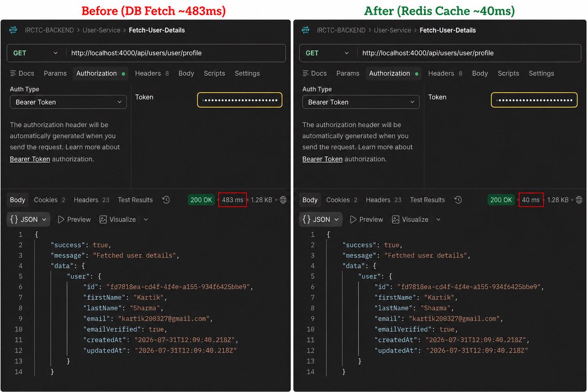Open Bearer Token auth type dropdown, right panel
Screen dimensions: 588x392
(x=361, y=102)
